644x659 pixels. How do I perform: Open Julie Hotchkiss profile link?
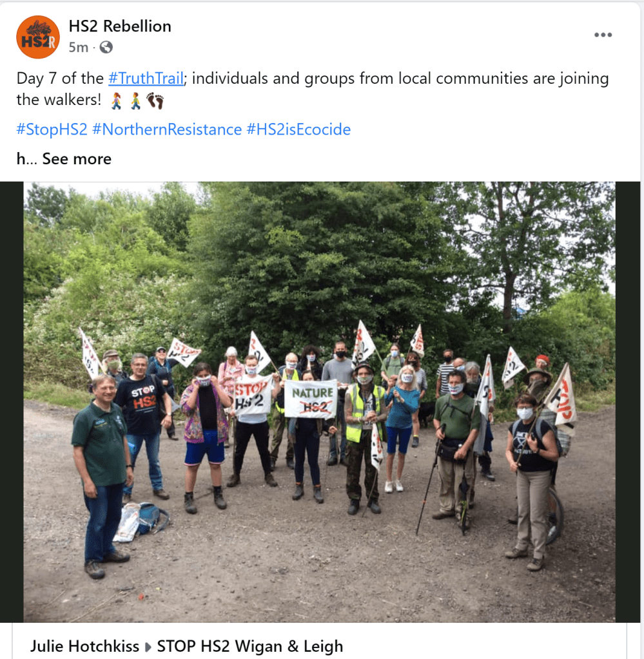pos(84,646)
